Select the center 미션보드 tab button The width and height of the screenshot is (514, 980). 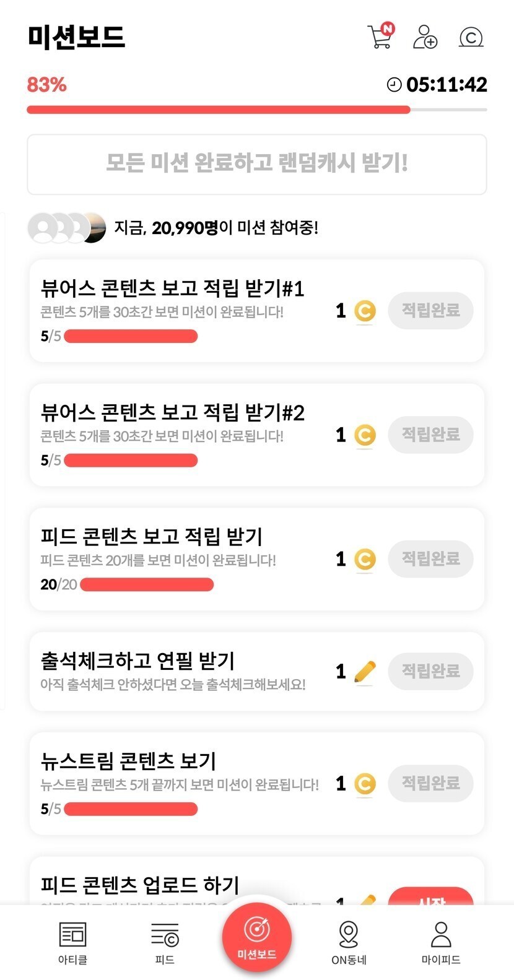coord(257,937)
